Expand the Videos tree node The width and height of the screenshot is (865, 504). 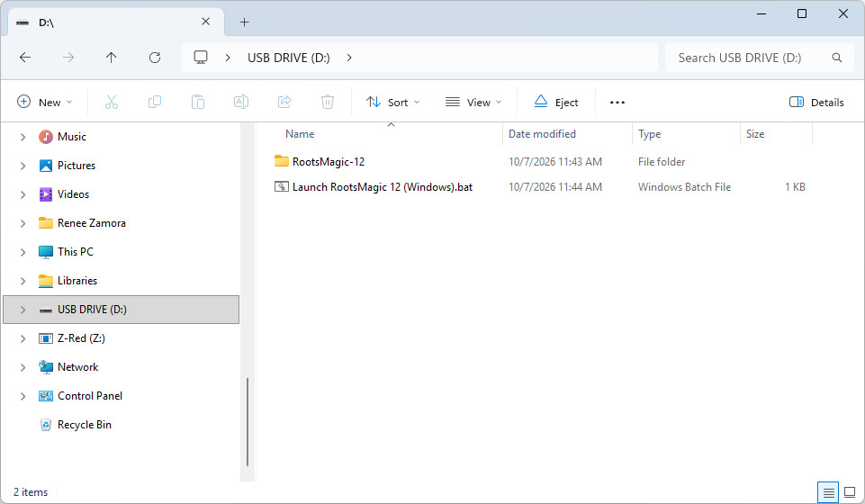pyautogui.click(x=23, y=194)
